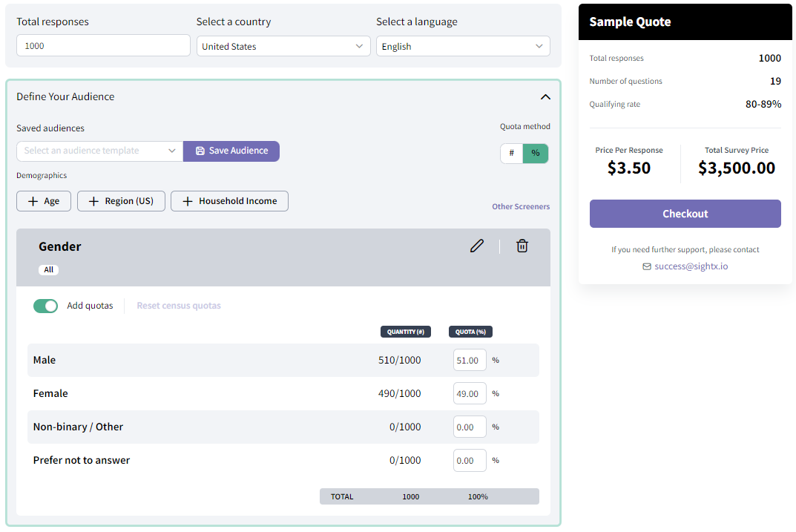
Task: Collapse the Define Your Audience section
Action: click(545, 97)
